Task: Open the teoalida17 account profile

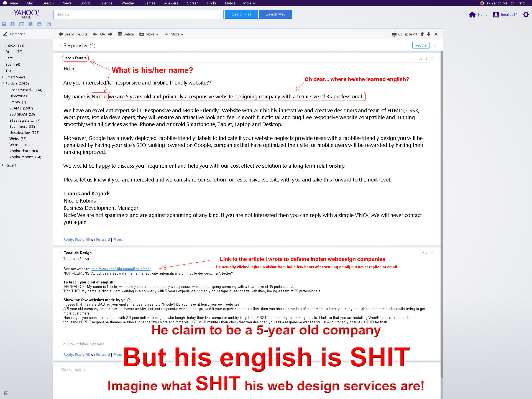Action: coord(505,14)
